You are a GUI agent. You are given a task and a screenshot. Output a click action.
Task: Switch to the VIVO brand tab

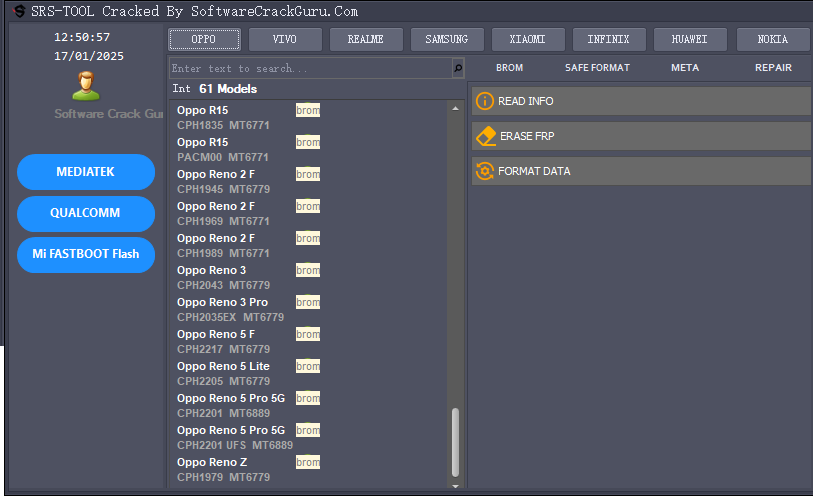click(285, 39)
